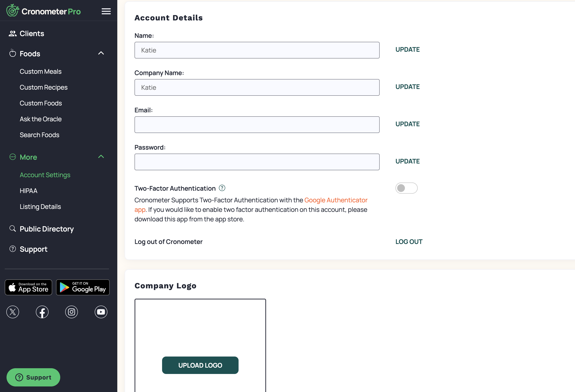Click the Two-Factor Authentication help icon
The width and height of the screenshot is (575, 392).
click(222, 188)
